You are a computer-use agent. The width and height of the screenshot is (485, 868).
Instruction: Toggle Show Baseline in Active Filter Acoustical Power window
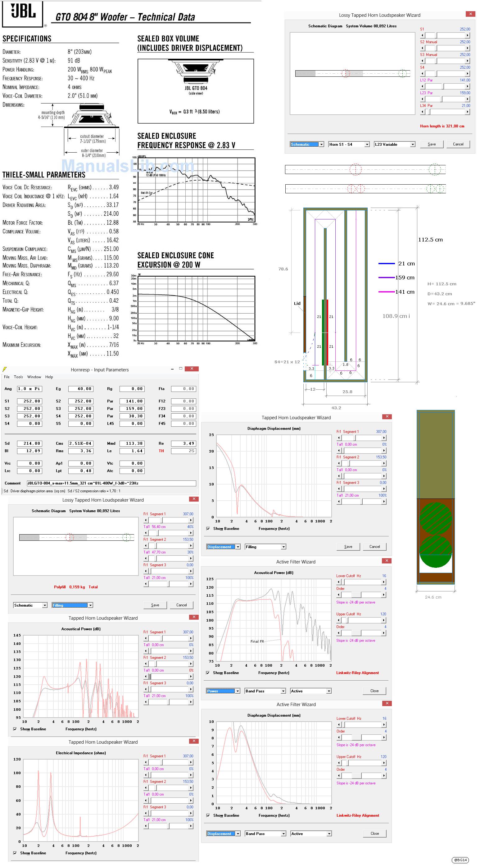(208, 673)
